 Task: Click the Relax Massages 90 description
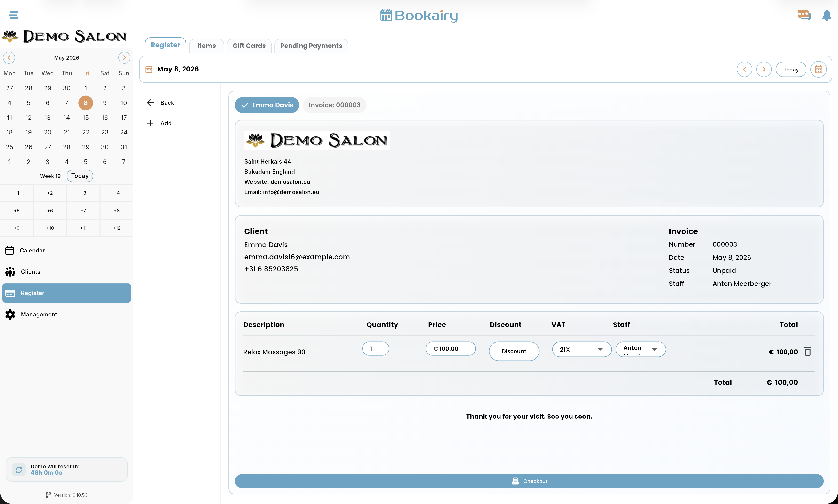pyautogui.click(x=274, y=352)
